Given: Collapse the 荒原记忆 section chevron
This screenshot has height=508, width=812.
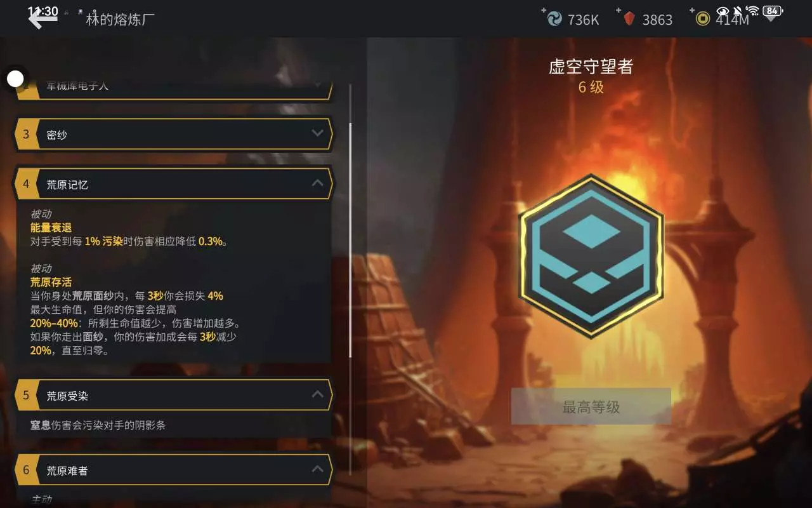Looking at the screenshot, I should point(318,184).
